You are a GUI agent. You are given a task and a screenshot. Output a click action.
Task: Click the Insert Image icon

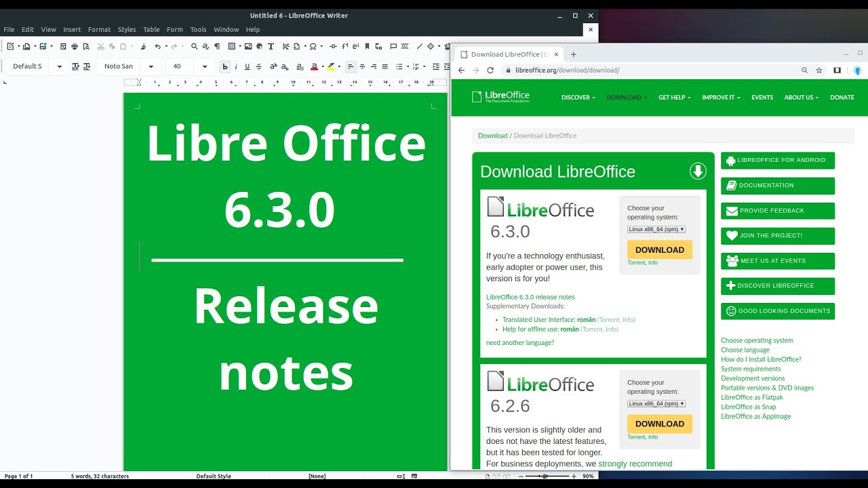248,47
